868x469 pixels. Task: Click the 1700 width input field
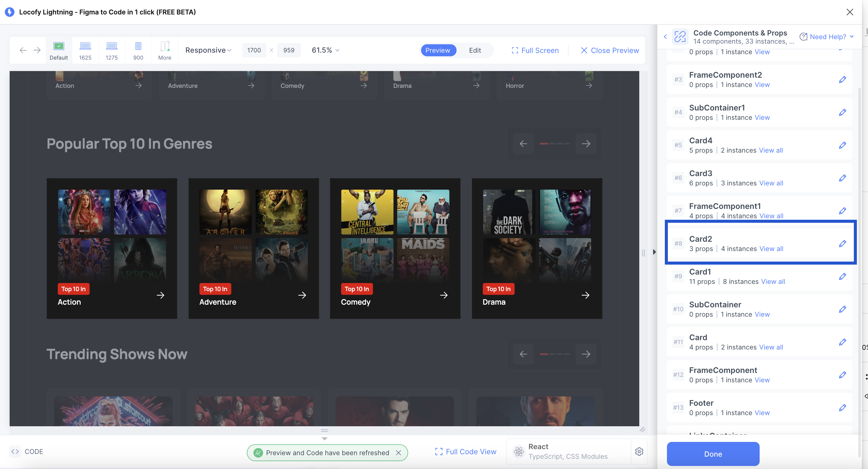pyautogui.click(x=254, y=50)
